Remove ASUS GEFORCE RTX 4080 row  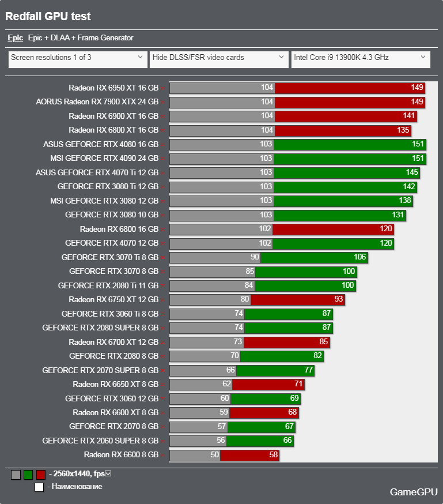click(x=163, y=145)
